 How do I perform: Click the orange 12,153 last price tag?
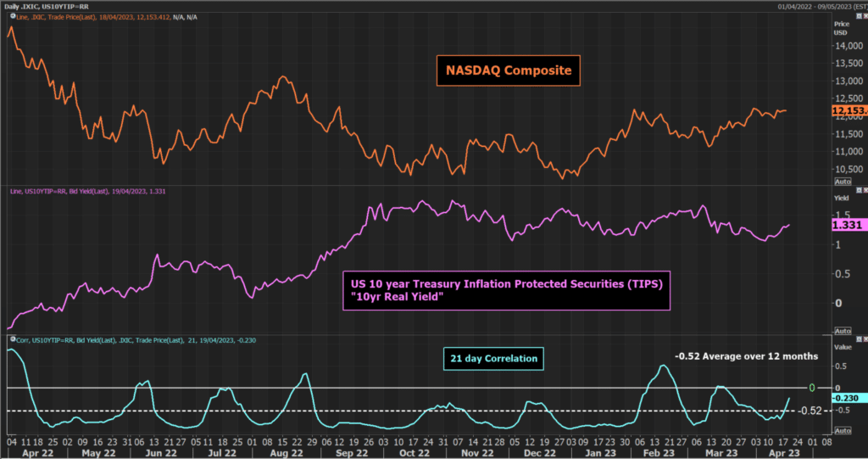coord(849,111)
